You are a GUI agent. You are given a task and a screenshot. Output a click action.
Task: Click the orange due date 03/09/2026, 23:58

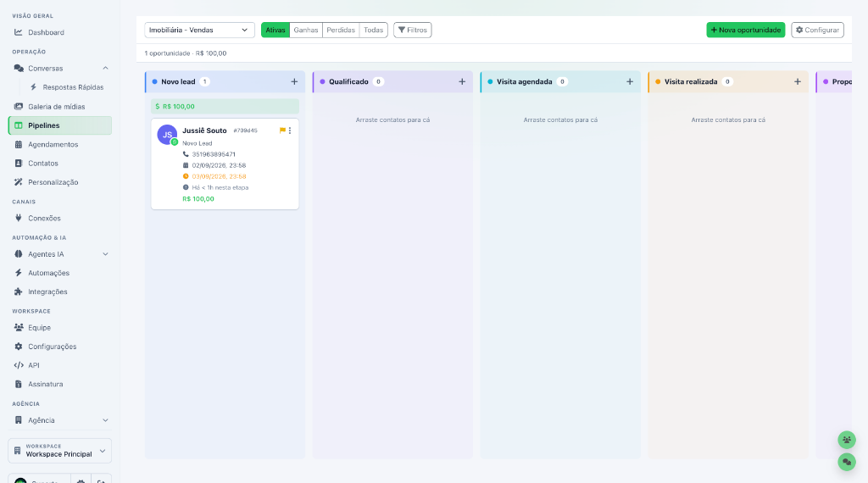219,176
